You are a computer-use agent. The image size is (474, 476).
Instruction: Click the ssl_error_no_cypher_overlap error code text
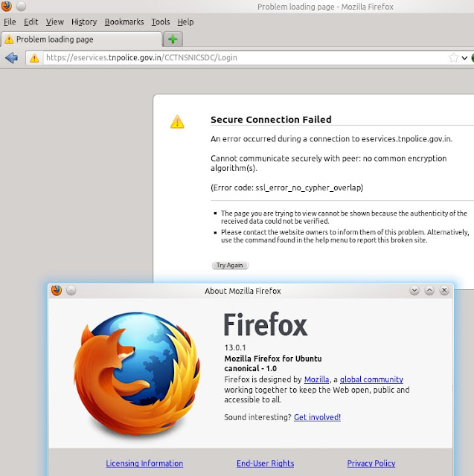pyautogui.click(x=309, y=187)
